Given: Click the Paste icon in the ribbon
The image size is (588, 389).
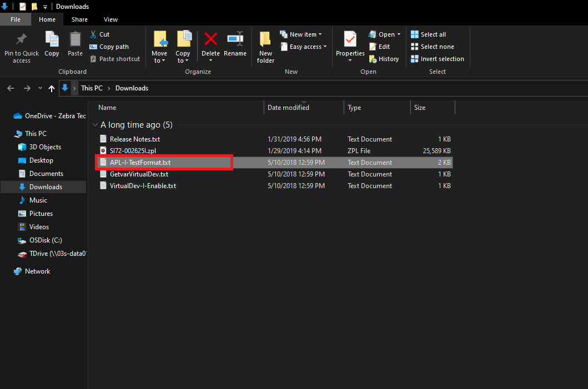Looking at the screenshot, I should tap(75, 40).
